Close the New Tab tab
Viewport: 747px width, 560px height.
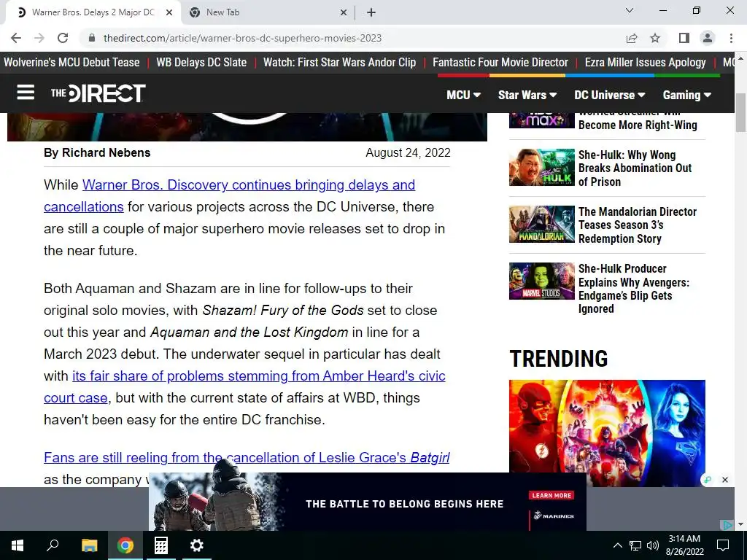344,12
